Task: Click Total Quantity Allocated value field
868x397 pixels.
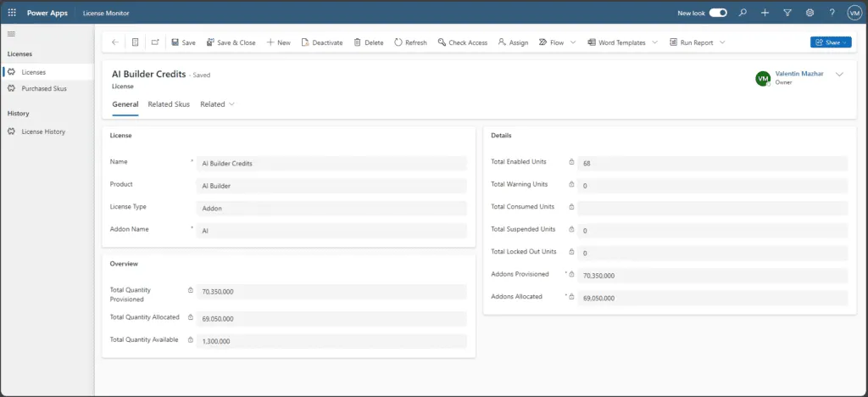Action: tap(331, 319)
